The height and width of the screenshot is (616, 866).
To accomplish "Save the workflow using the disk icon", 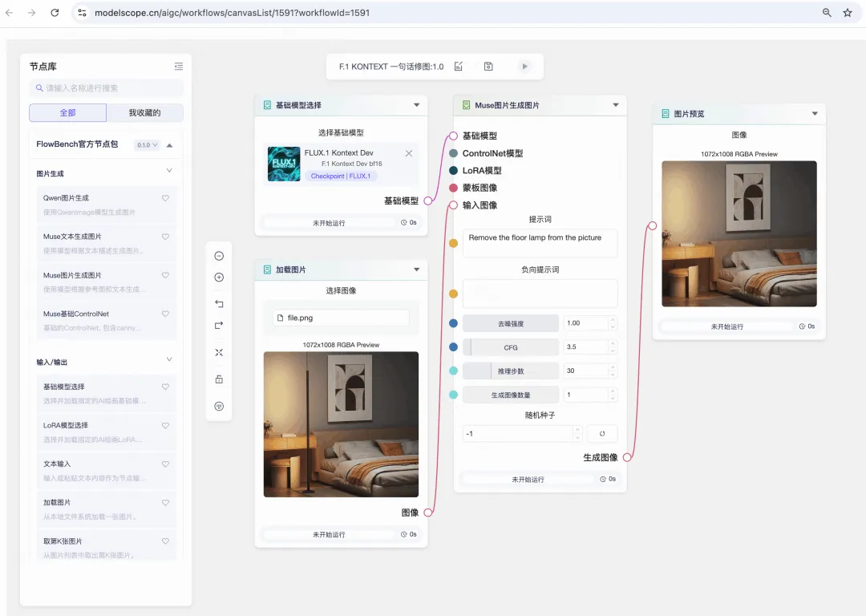I will pos(488,67).
